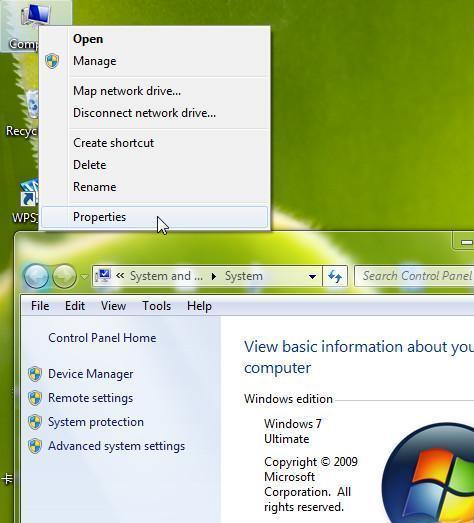Focus the Search Control Panel box
The height and width of the screenshot is (523, 474).
click(414, 276)
